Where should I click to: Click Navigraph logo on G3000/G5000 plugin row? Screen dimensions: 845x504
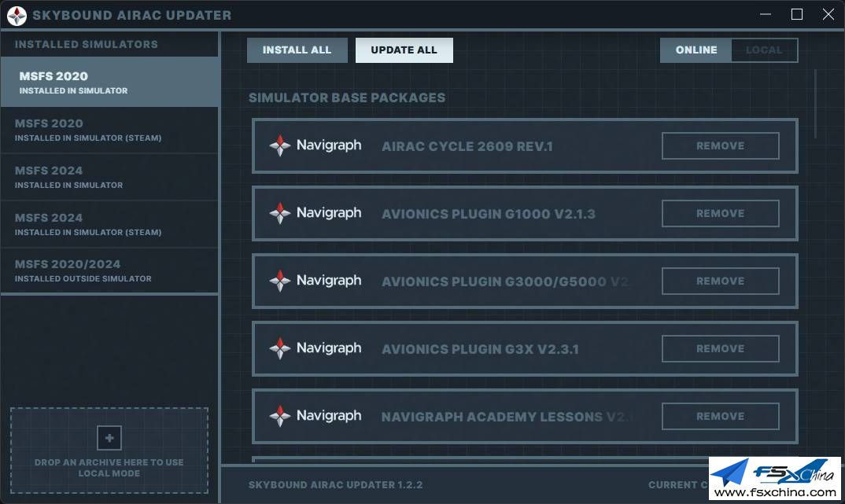tap(315, 281)
